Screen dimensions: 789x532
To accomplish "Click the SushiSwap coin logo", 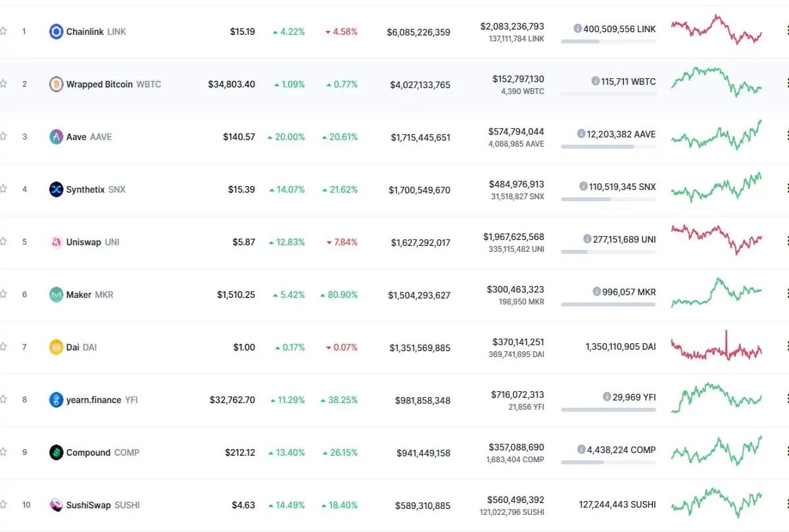I will point(56,505).
